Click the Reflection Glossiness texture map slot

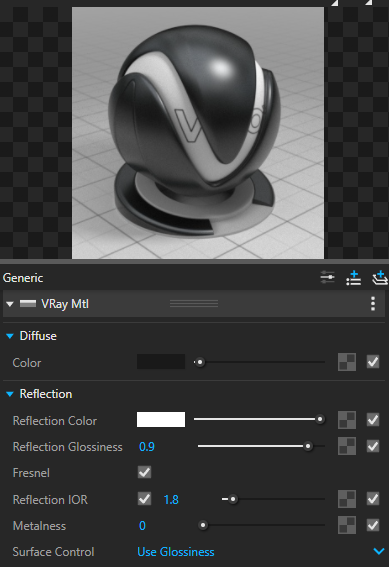pyautogui.click(x=347, y=446)
